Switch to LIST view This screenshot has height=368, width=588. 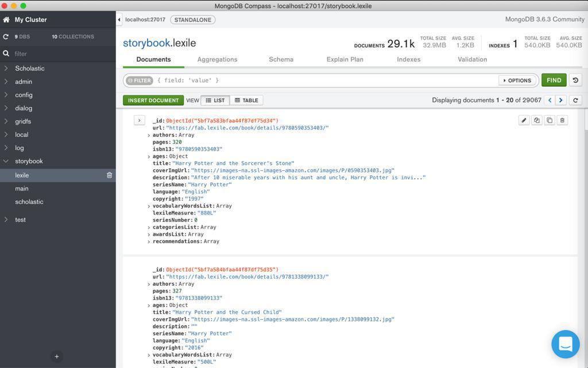click(215, 100)
